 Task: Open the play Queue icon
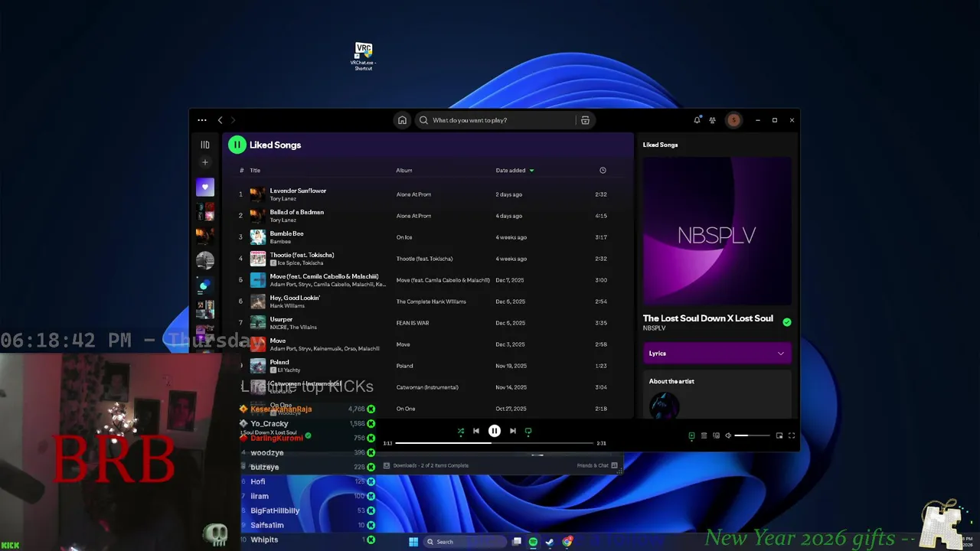(x=704, y=435)
